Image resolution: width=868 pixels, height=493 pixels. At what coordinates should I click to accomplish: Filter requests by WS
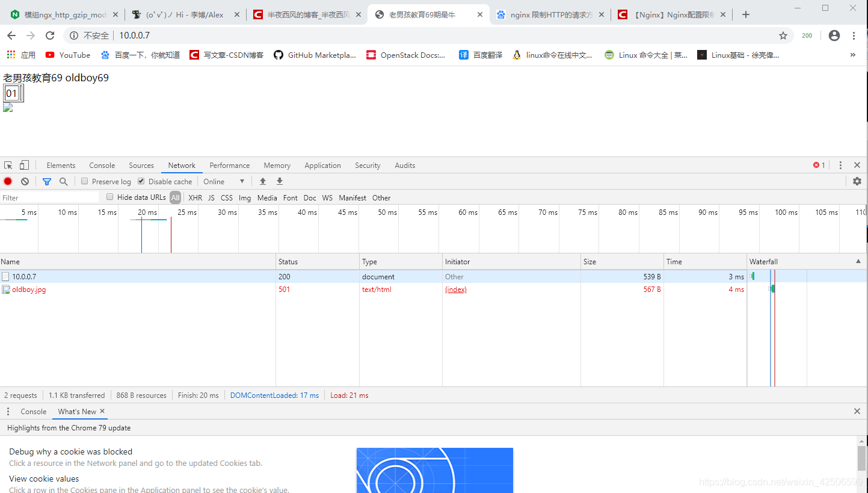coord(327,197)
